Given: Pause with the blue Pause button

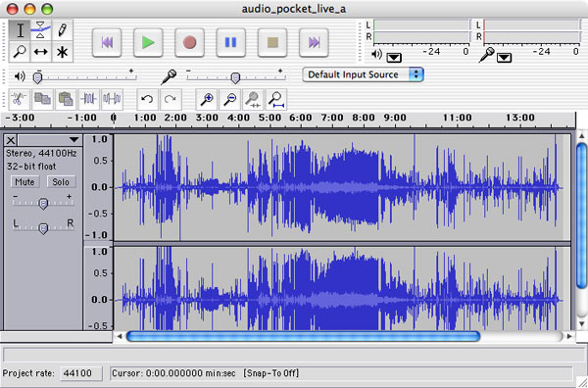Looking at the screenshot, I should pyautogui.click(x=230, y=42).
